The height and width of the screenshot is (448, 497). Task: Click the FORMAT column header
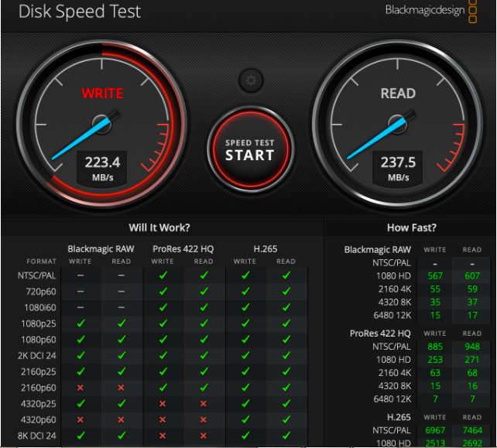(41, 262)
